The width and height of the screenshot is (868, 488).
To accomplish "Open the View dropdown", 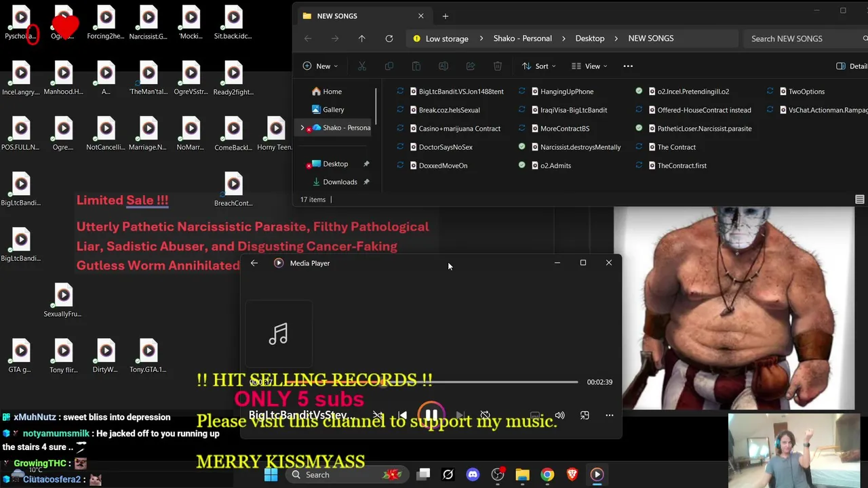I will (589, 66).
